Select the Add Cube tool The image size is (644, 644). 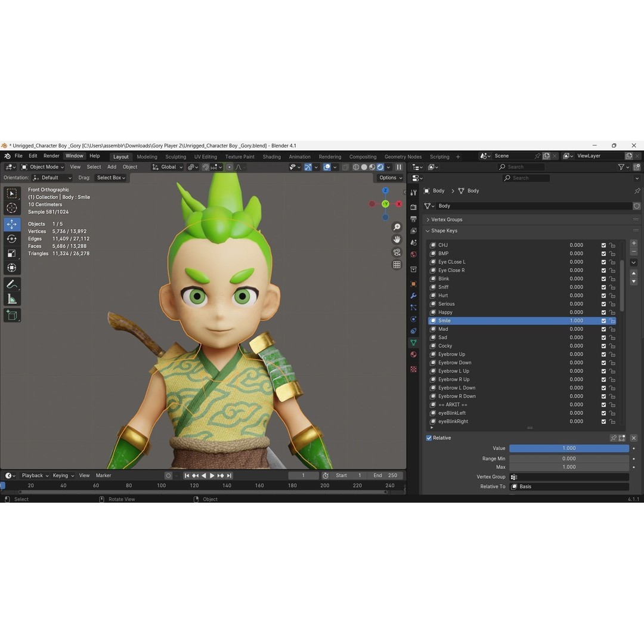coord(12,315)
